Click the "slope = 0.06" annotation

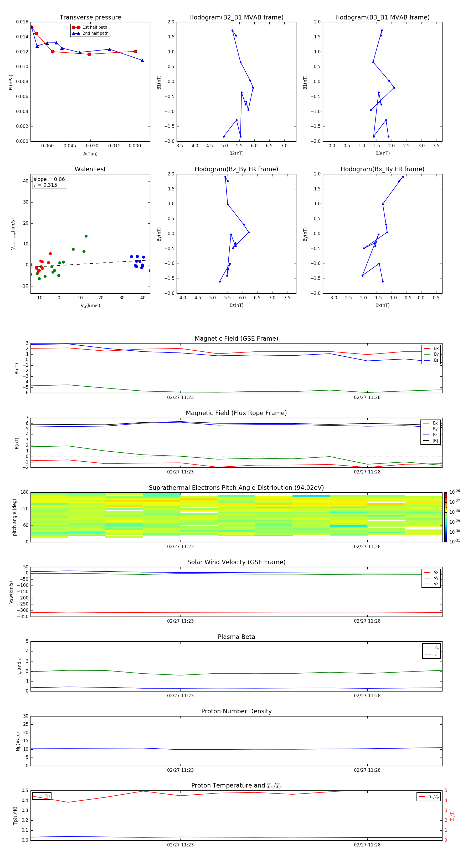(49, 179)
